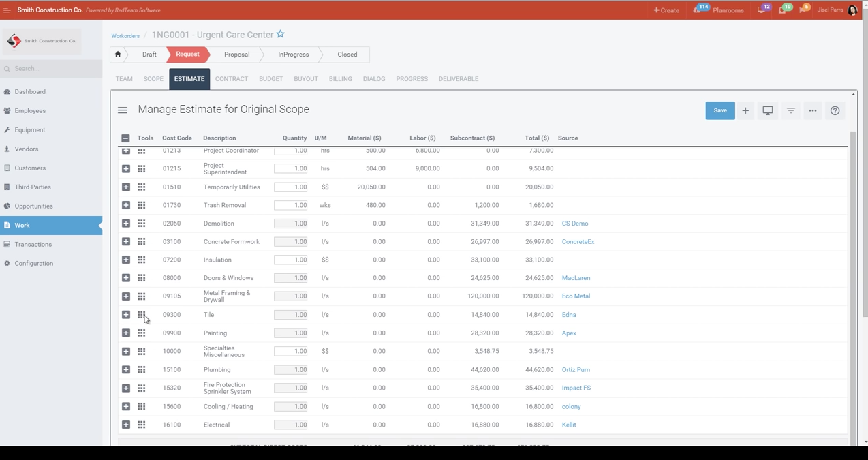Click the Workorders breadcrumb link

click(125, 36)
